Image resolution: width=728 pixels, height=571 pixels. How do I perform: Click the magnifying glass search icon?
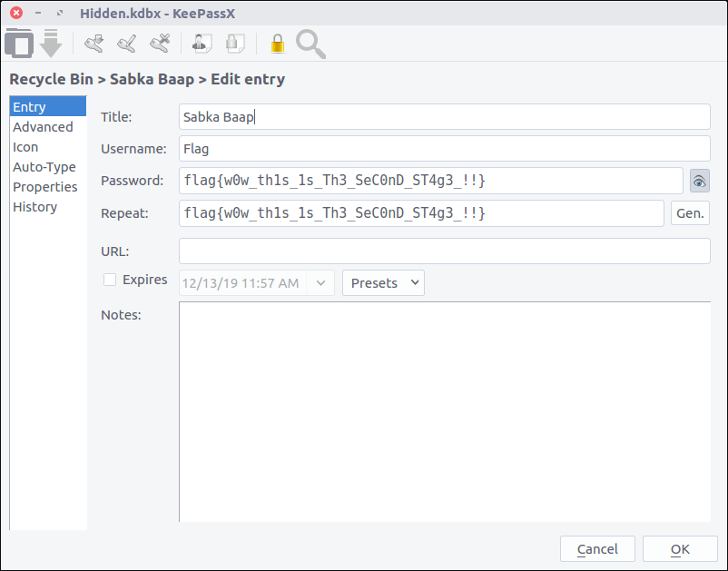pyautogui.click(x=310, y=43)
